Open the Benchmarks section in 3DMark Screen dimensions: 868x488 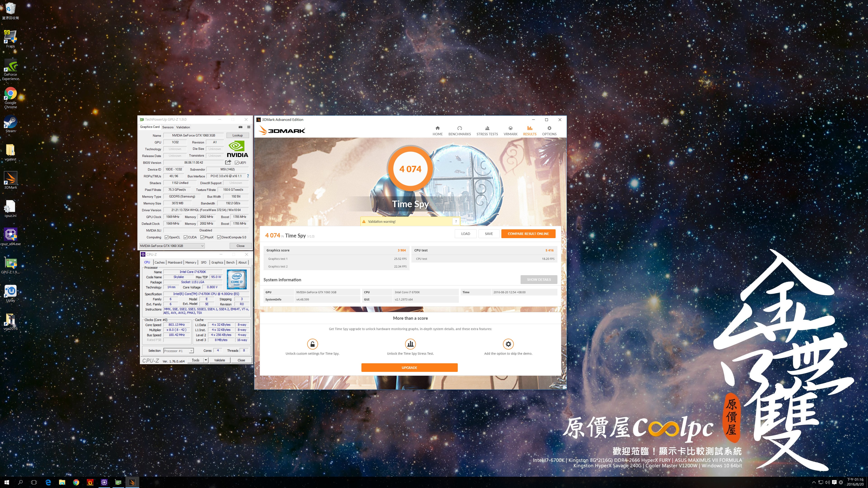point(459,131)
